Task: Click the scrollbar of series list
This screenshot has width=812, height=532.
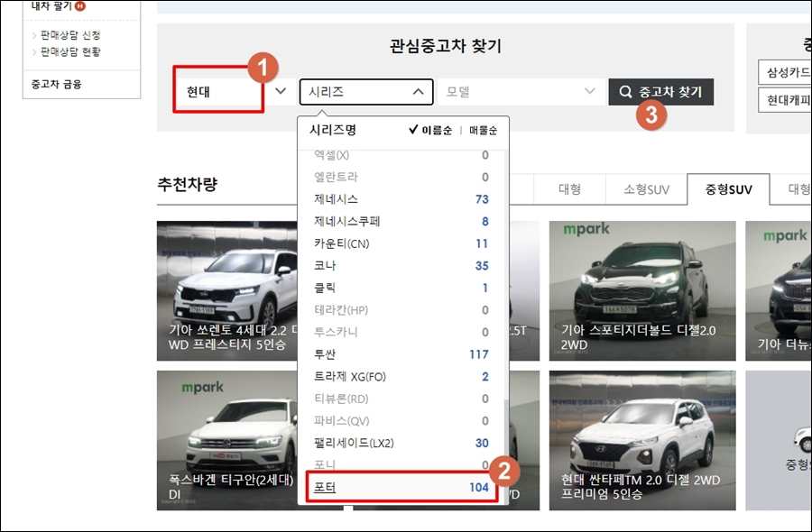Action: tap(506, 450)
